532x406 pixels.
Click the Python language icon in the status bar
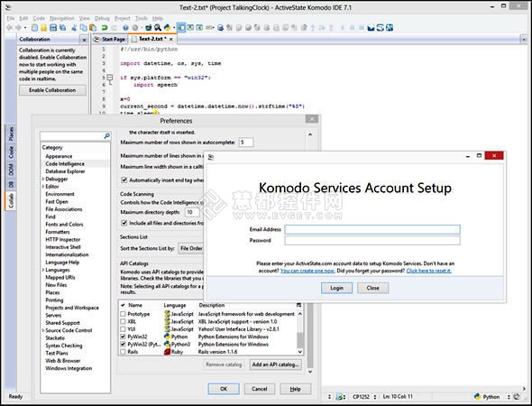(477, 396)
